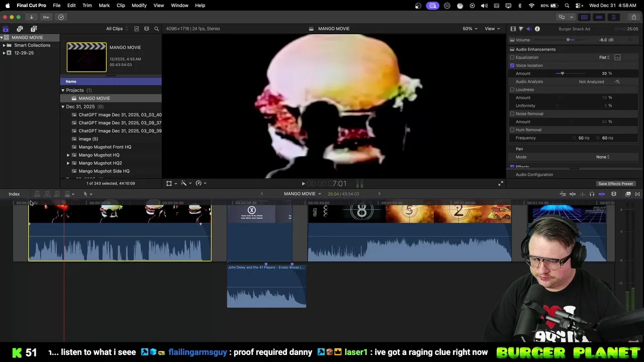Image resolution: width=644 pixels, height=362 pixels.
Task: Expand the Smart Collections folder
Action: click(x=4, y=45)
